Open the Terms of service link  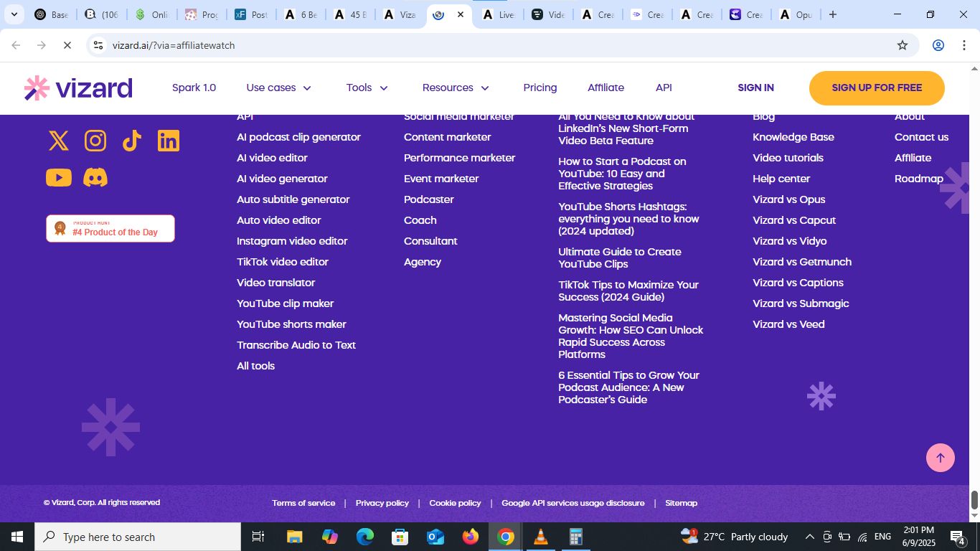(x=303, y=503)
